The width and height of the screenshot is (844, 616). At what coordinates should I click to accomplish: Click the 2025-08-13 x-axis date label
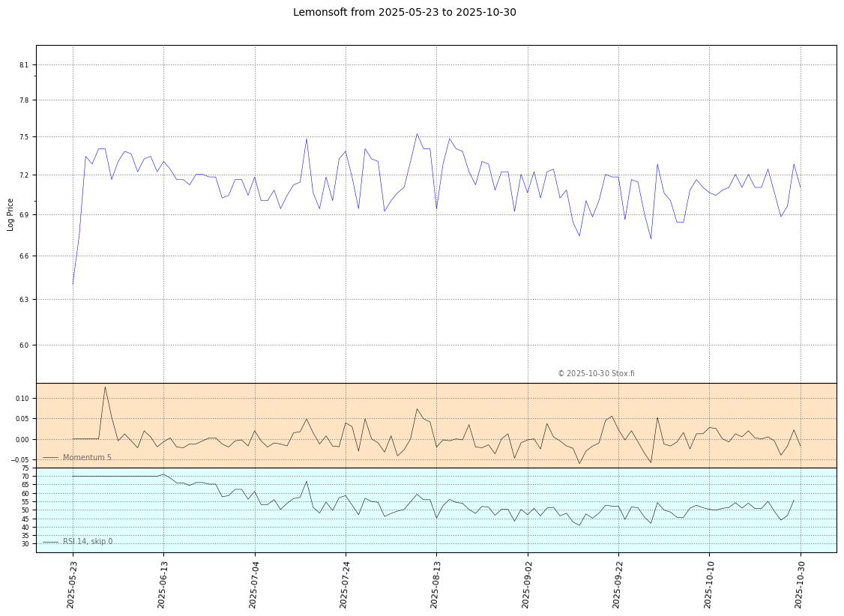435,583
